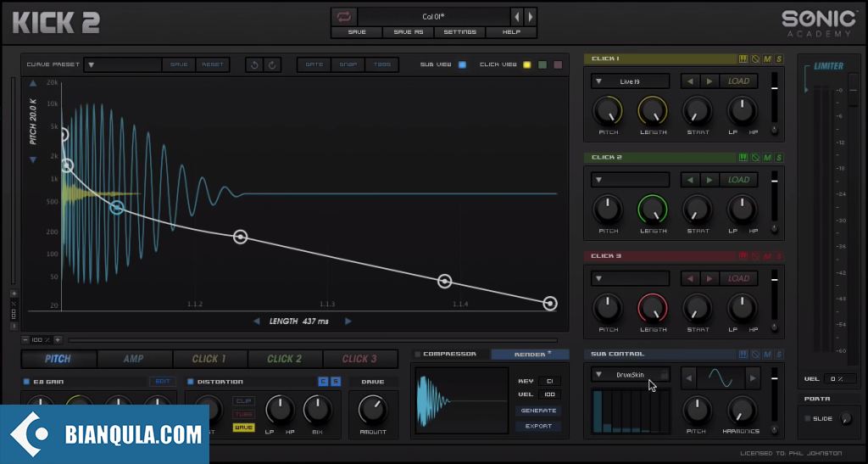Toggle red Click View box
The width and height of the screenshot is (868, 464).
pyautogui.click(x=558, y=64)
